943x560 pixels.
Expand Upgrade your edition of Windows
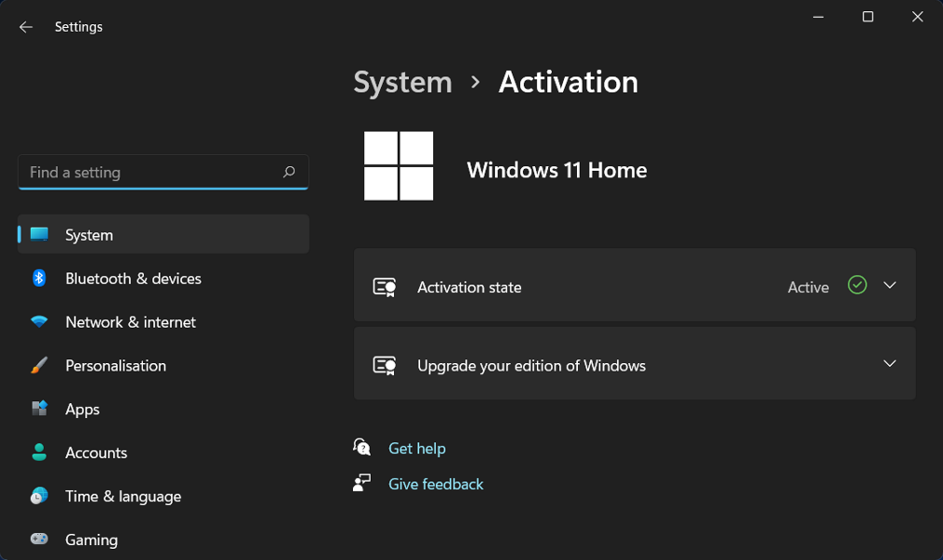pos(890,365)
